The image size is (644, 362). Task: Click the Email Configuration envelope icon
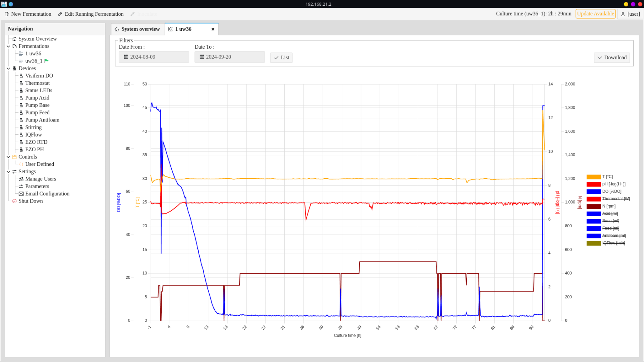pos(21,194)
